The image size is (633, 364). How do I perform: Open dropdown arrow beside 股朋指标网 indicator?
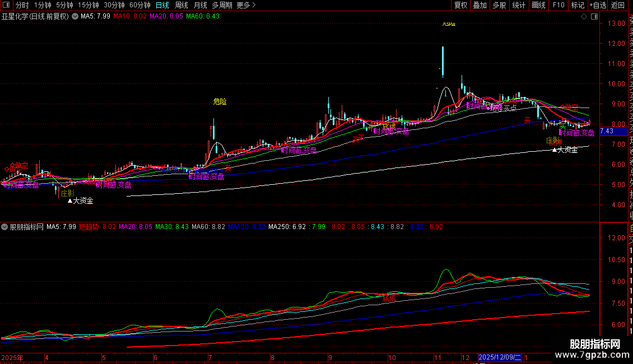[x=5, y=227]
